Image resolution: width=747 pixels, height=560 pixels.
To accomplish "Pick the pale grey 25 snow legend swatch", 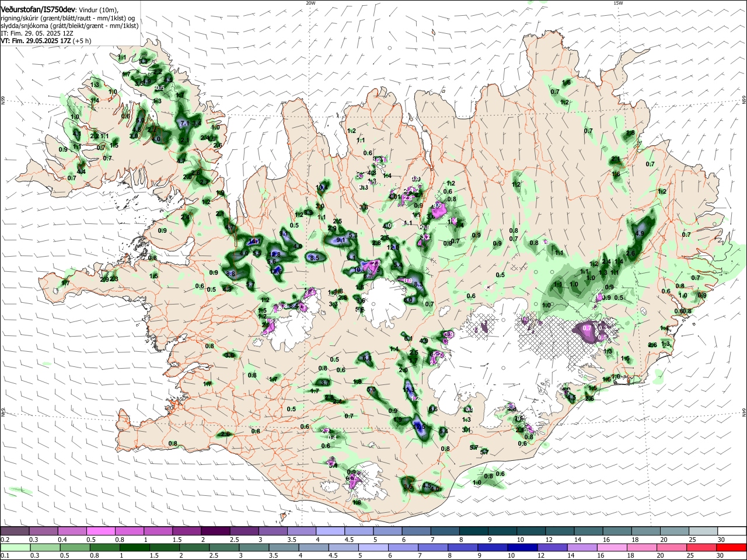I will [702, 531].
